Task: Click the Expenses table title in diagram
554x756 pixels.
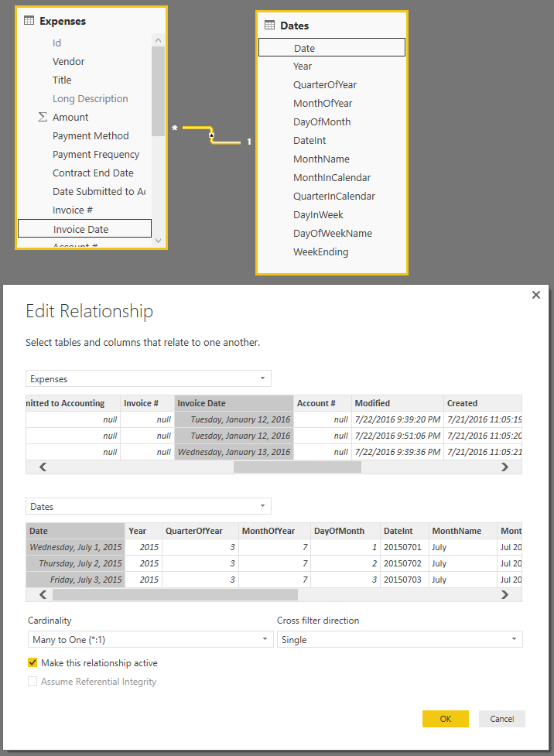Action: [63, 21]
